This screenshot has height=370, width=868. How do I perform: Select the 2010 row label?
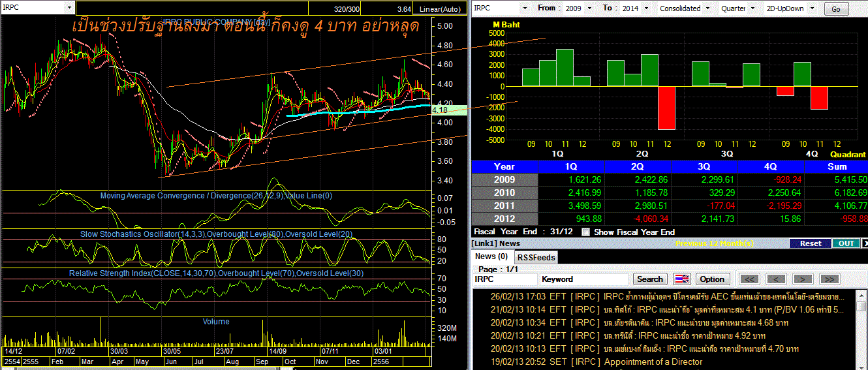click(504, 193)
